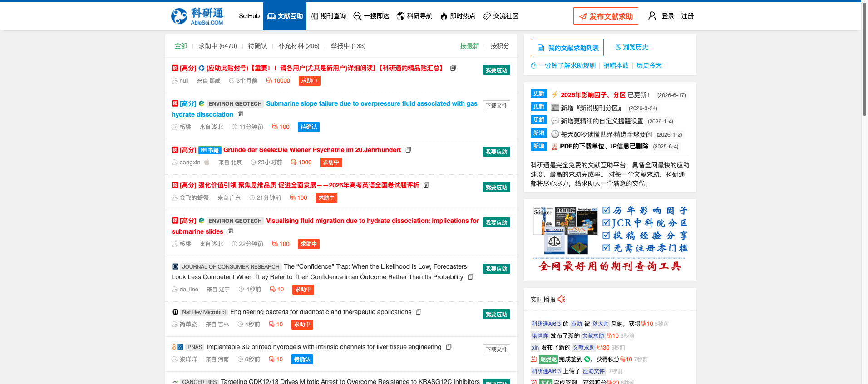Image resolution: width=868 pixels, height=384 pixels.
Task: Click the pinned 顶 icon of the 精品贴汇总 post
Action: 175,68
